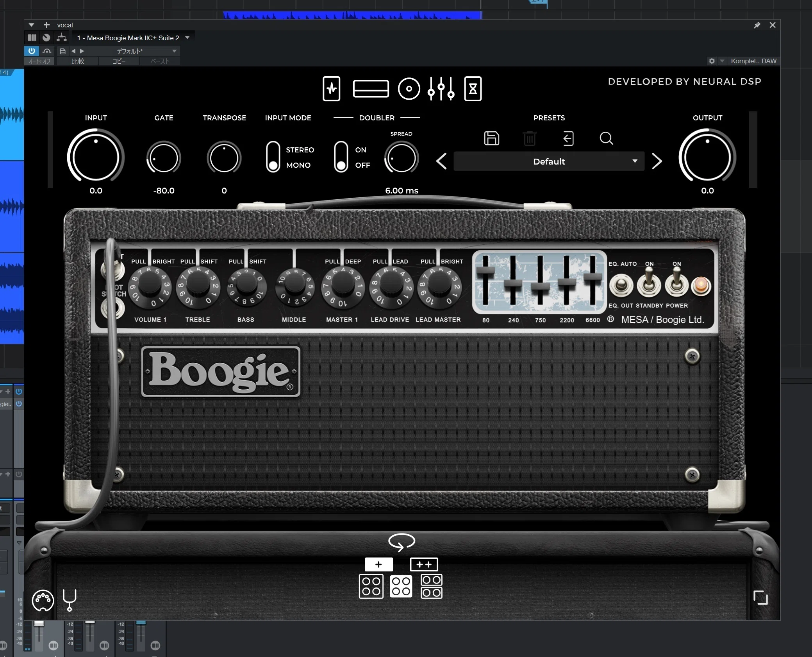Open the routing view icon
This screenshot has width=812, height=657.
[x=61, y=38]
